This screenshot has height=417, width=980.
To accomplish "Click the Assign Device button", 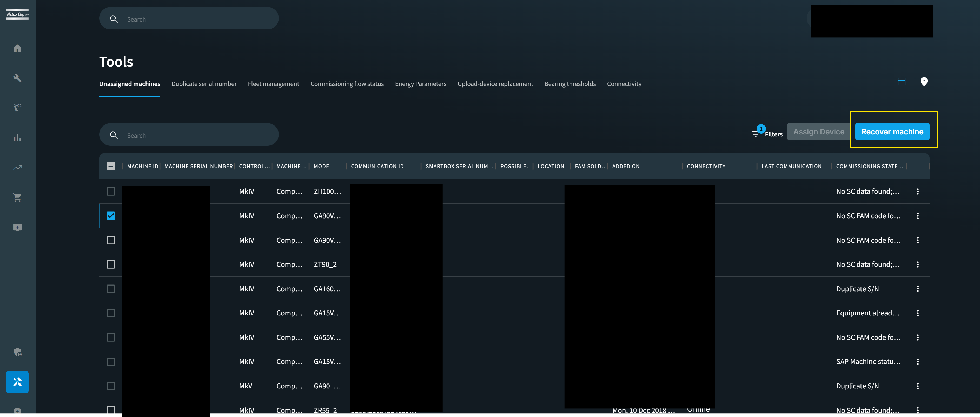I will 818,132.
